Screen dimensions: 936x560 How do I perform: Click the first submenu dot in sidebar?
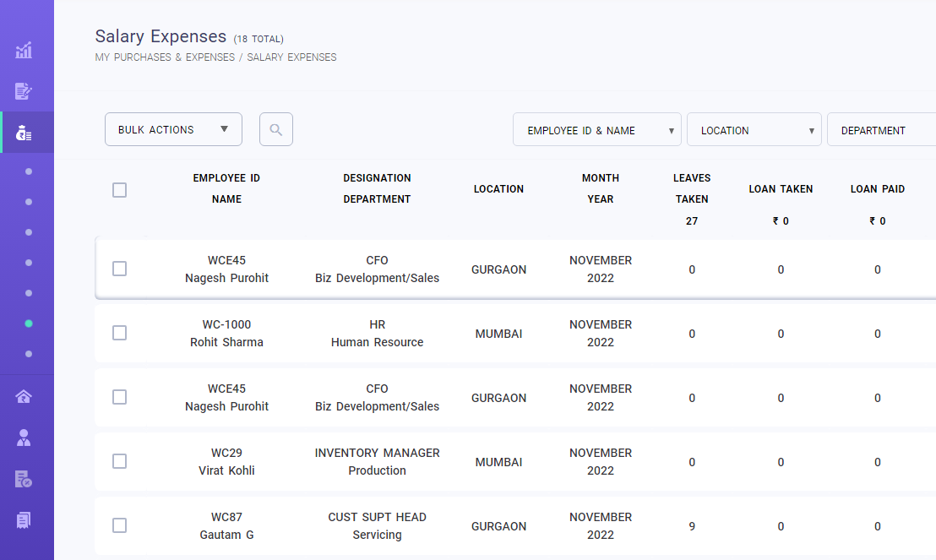pyautogui.click(x=29, y=171)
